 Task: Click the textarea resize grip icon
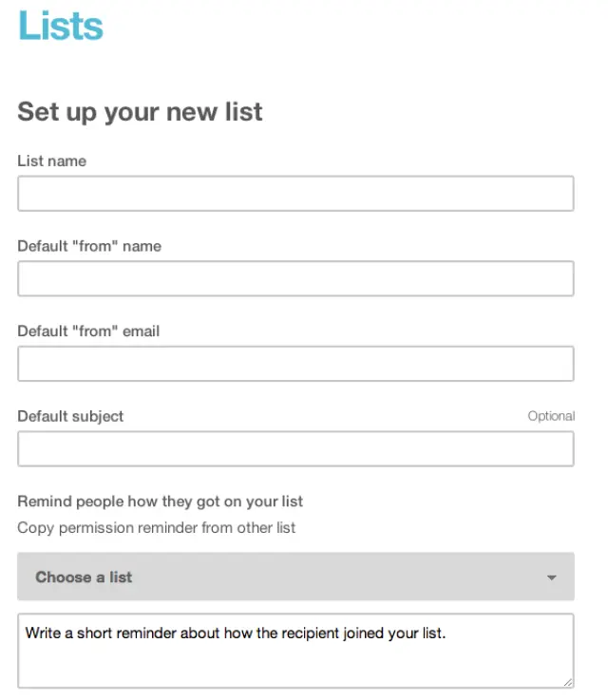(x=568, y=681)
